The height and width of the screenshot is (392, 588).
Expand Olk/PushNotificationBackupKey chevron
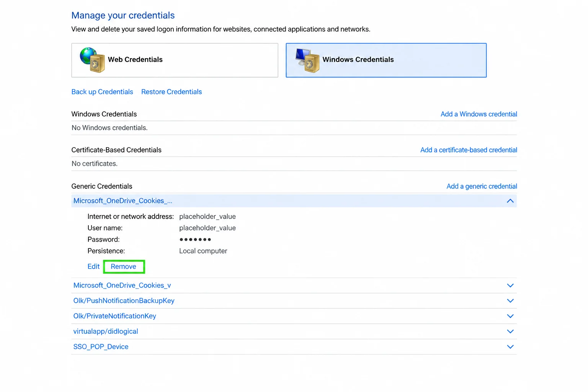(510, 301)
